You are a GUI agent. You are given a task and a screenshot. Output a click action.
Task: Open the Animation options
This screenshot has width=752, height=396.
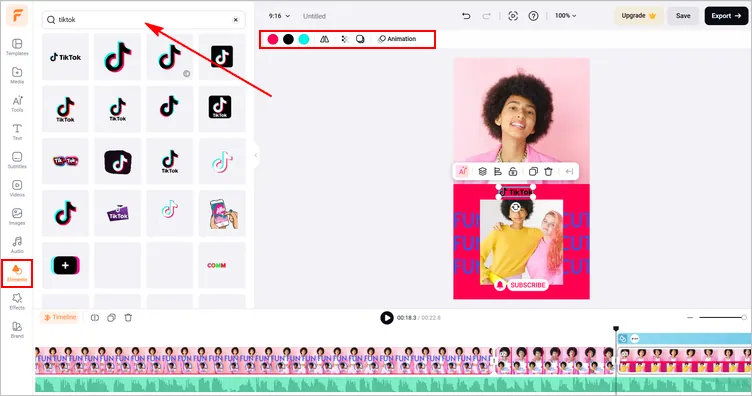pos(397,39)
